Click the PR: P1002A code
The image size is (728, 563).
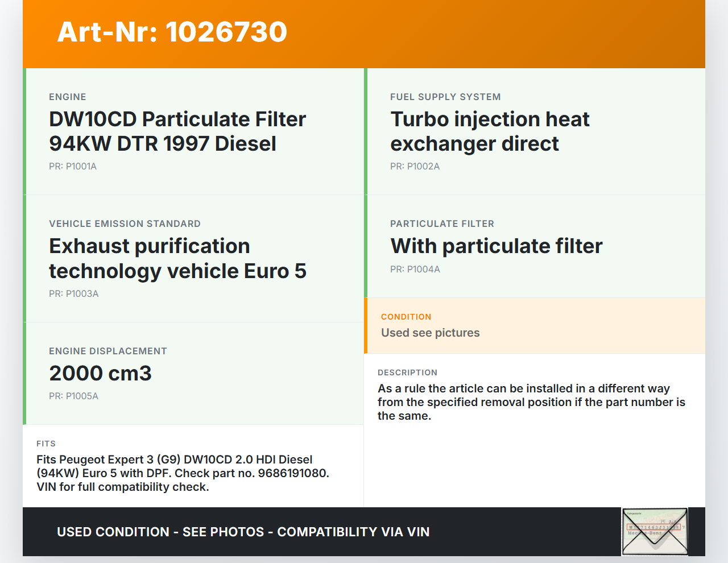pos(415,167)
